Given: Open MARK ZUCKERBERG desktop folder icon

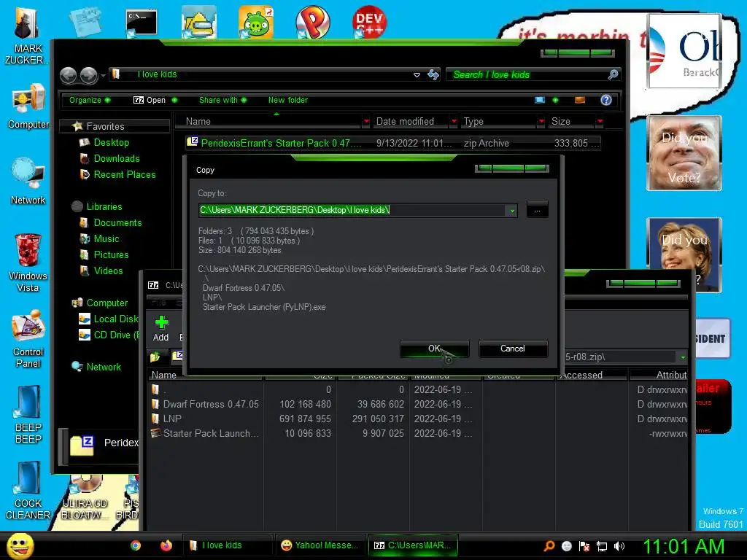Looking at the screenshot, I should point(27,37).
